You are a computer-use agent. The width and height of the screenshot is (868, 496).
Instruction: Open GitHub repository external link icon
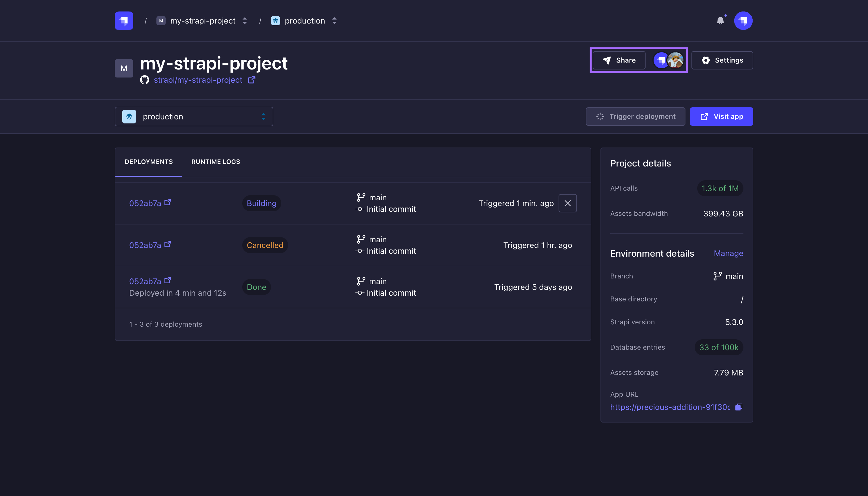[251, 80]
